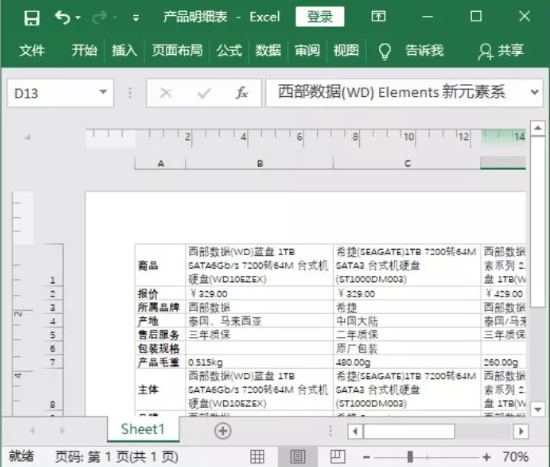The width and height of the screenshot is (550, 467).
Task: Click the 70% zoom level
Action: click(x=516, y=457)
